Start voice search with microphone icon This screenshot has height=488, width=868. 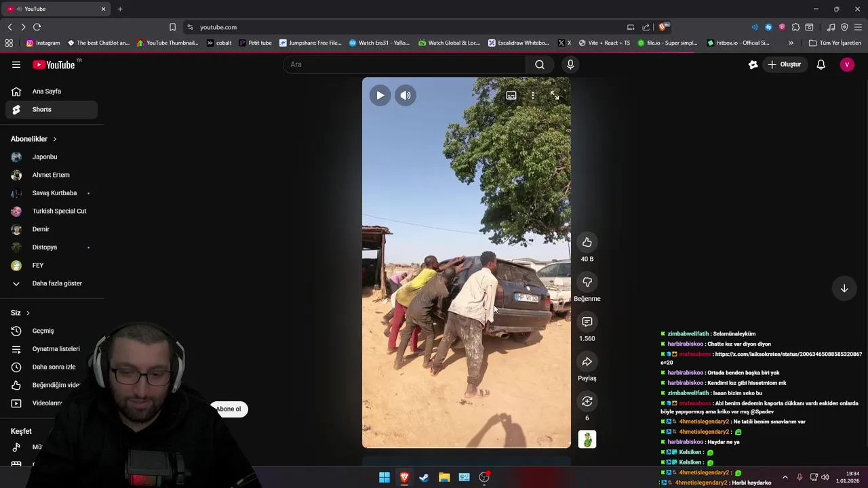click(570, 64)
